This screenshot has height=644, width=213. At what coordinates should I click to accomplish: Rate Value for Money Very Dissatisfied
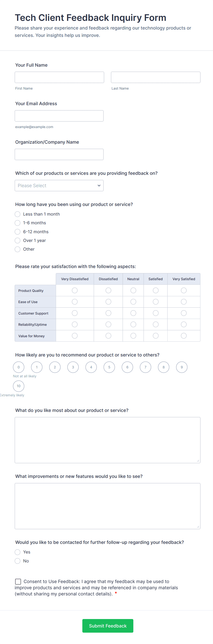(74, 336)
